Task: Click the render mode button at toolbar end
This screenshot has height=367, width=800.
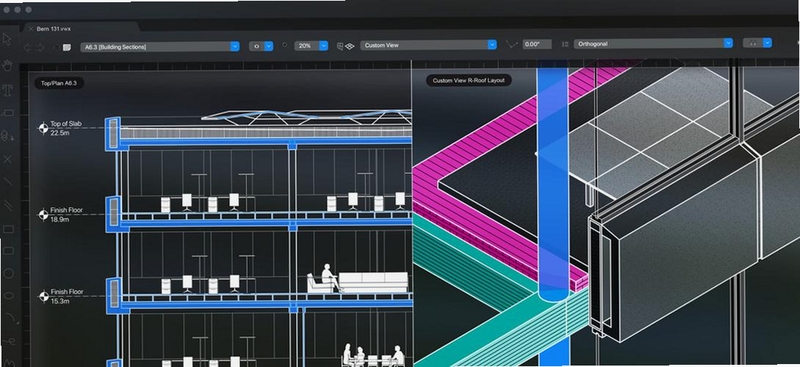Action: [753, 43]
